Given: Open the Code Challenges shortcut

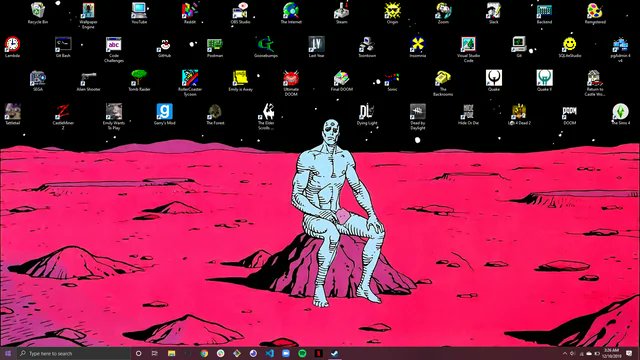Looking at the screenshot, I should [113, 49].
